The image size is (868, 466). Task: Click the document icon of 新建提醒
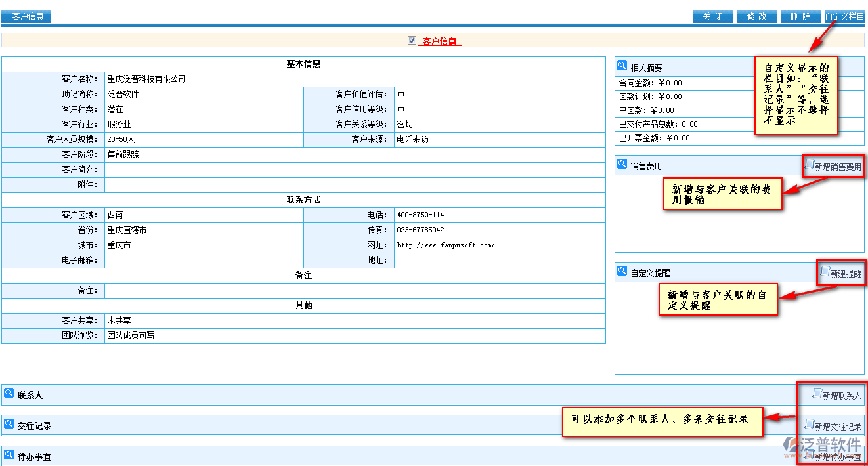(x=825, y=272)
